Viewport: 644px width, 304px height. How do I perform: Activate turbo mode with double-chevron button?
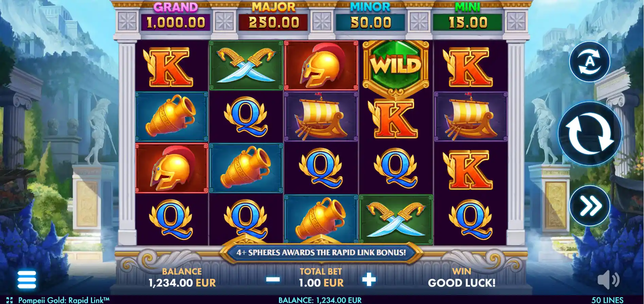coord(590,206)
